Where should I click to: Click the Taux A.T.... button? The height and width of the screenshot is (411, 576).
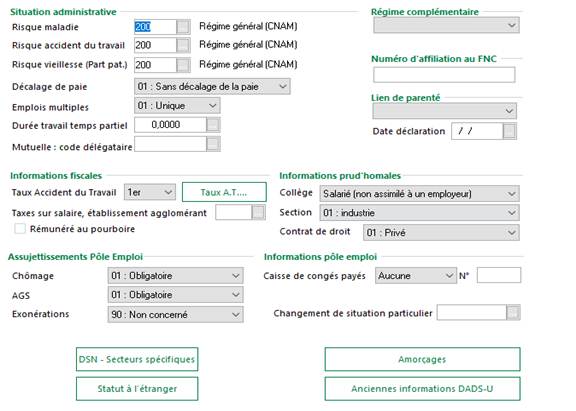click(x=224, y=192)
